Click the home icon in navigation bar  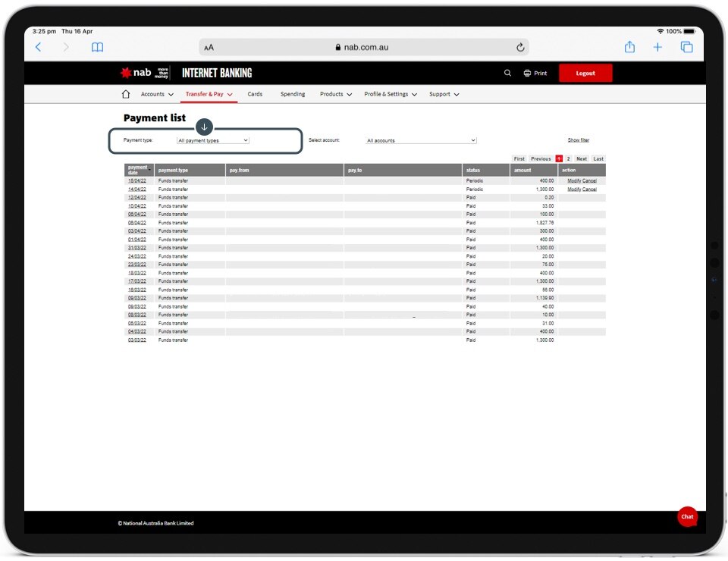[126, 95]
